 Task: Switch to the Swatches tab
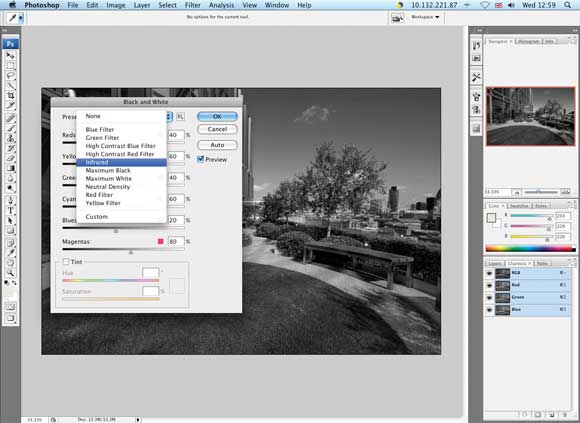point(519,206)
